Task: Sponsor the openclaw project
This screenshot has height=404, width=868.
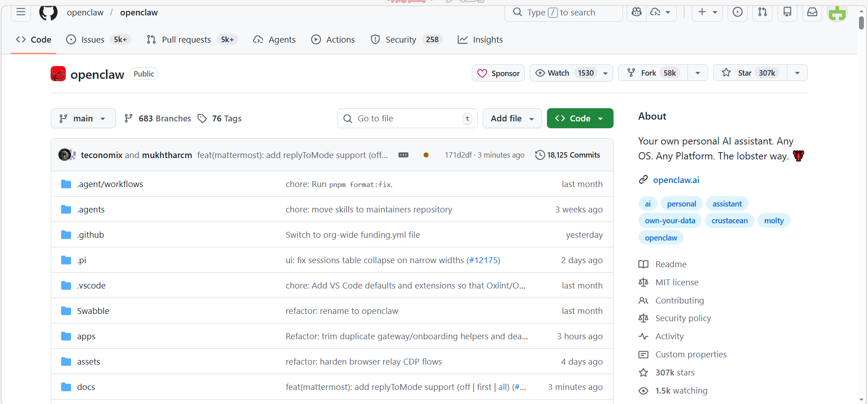Action: tap(498, 73)
